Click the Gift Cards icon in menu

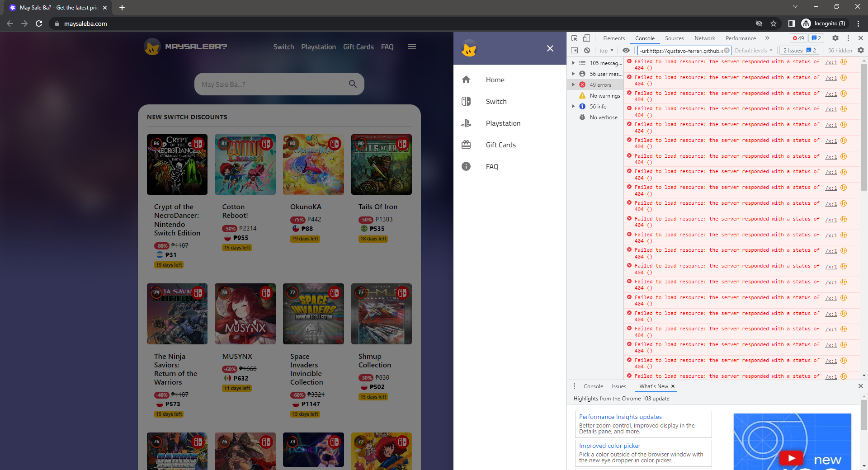466,145
